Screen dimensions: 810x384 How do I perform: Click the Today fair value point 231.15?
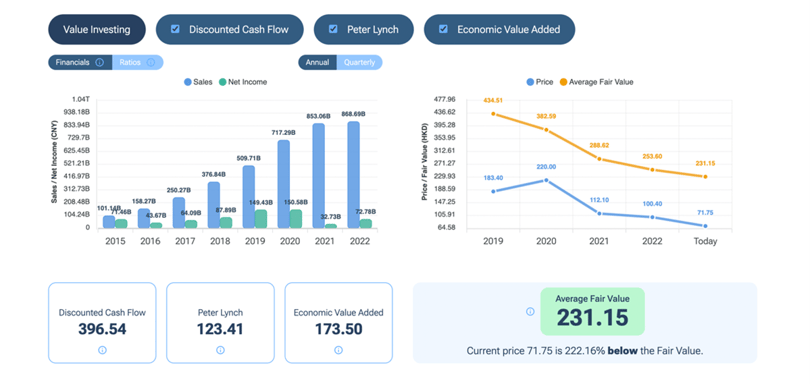point(705,177)
